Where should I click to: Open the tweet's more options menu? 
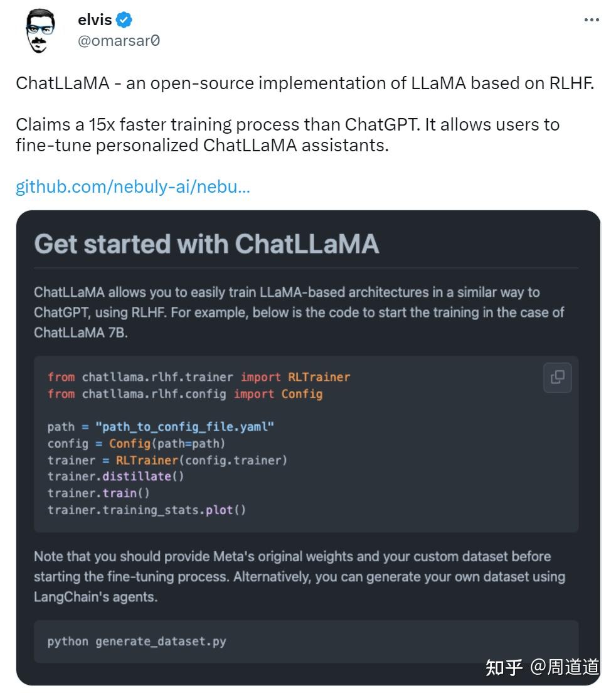591,20
